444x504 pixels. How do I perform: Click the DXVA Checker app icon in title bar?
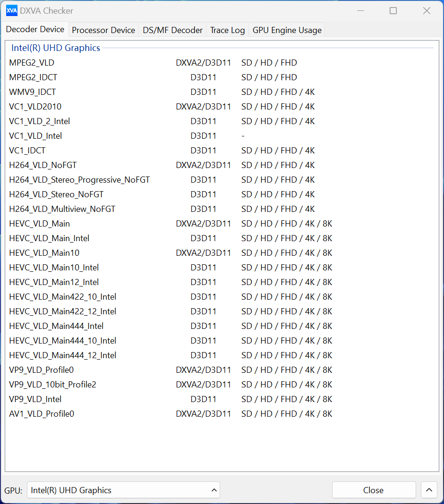pyautogui.click(x=11, y=10)
